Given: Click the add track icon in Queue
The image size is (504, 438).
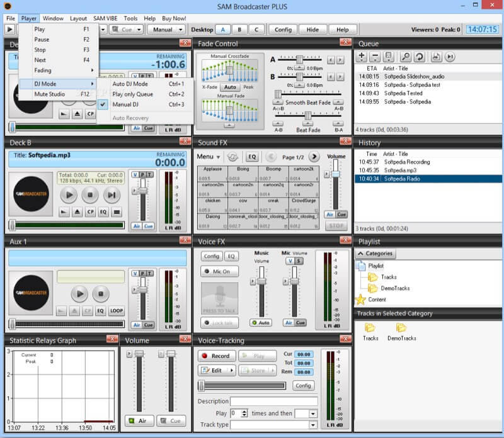Looking at the screenshot, I should click(362, 57).
